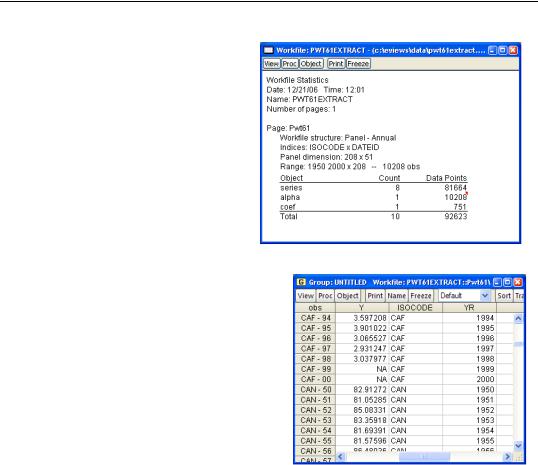This screenshot has width=538, height=465.
Task: Select row CAF - 96
Action: [x=315, y=338]
